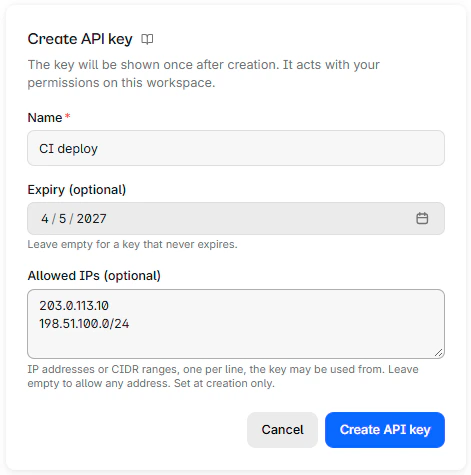Click the Name field containing CI deploy

pos(236,148)
